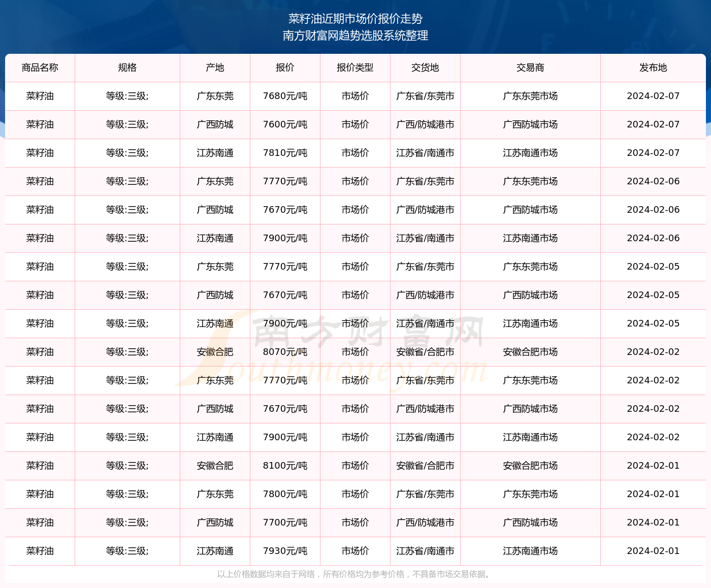This screenshot has width=711, height=588.
Task: Select the 8100元/吨 price cell
Action: pos(285,466)
